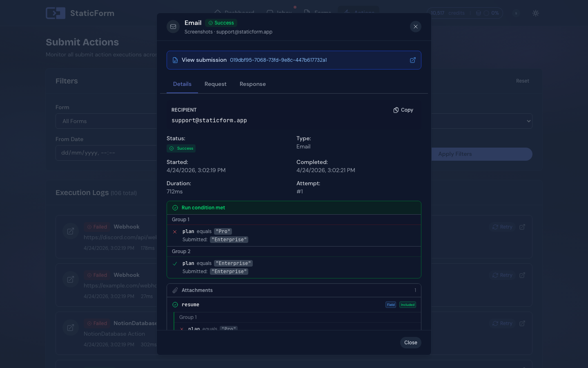Click the "Pro" value chip in Group 1
The height and width of the screenshot is (368, 588).
[223, 231]
